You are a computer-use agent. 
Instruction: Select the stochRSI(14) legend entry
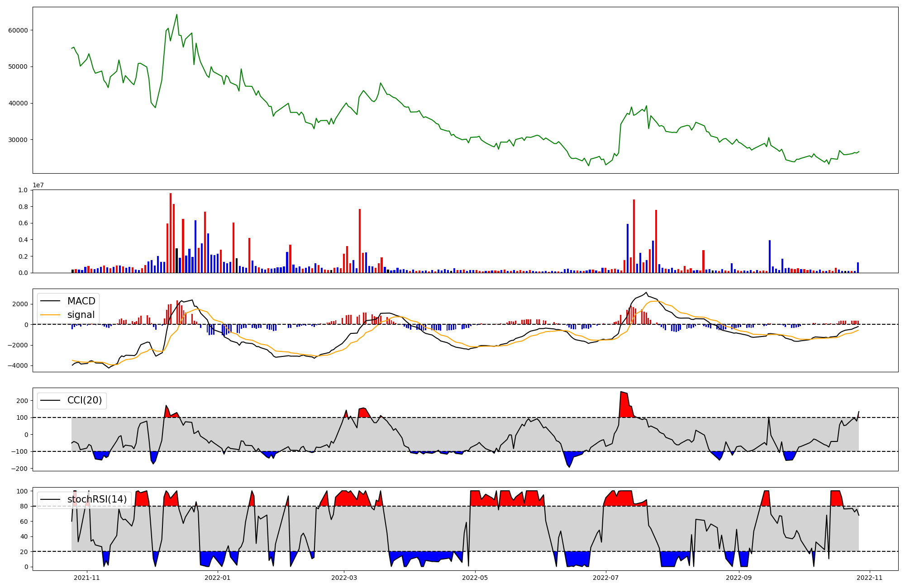(97, 499)
